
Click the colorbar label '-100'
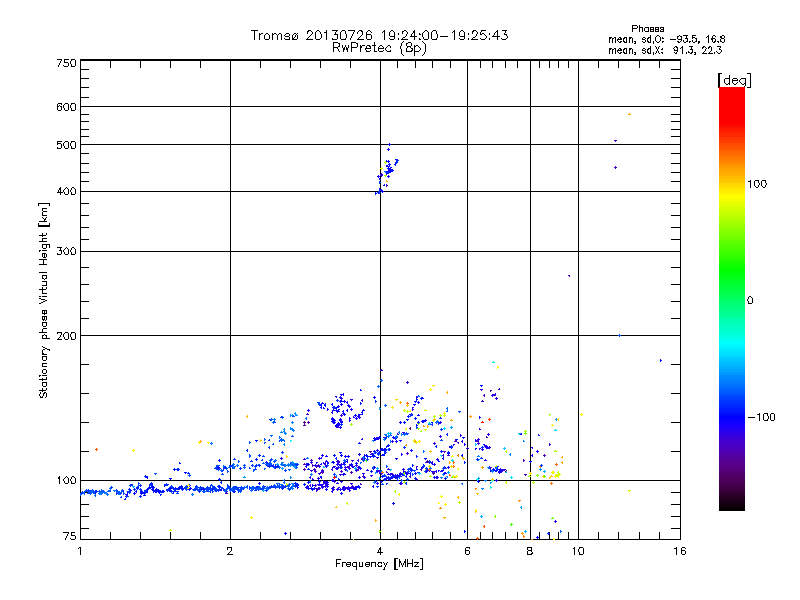[x=761, y=417]
